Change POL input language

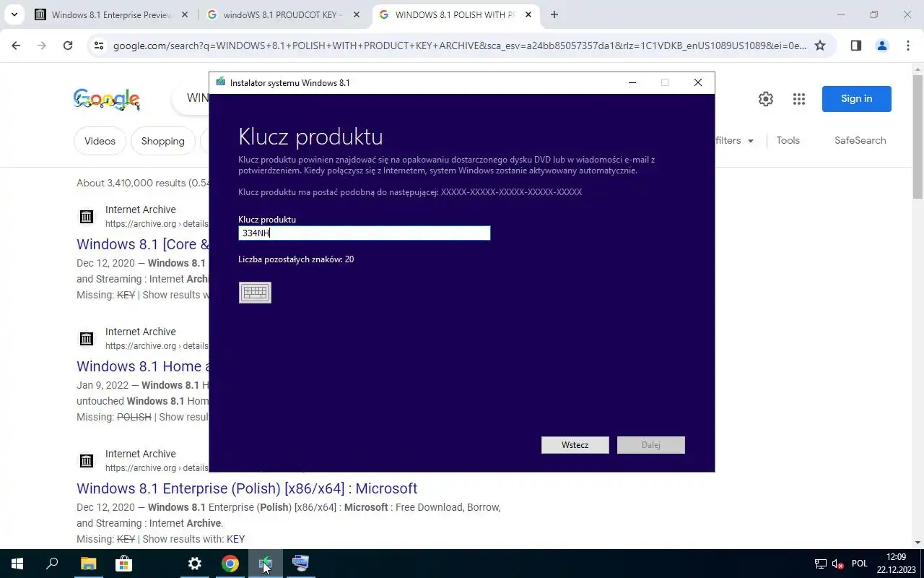coord(860,564)
